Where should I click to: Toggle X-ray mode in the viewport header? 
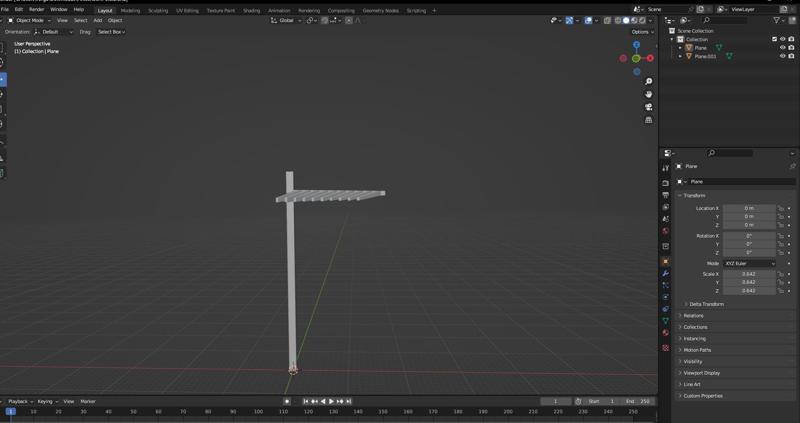pyautogui.click(x=607, y=20)
